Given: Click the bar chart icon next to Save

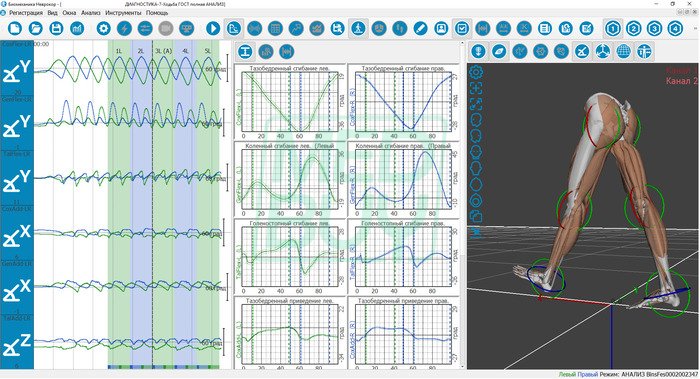Looking at the screenshot, I should (x=77, y=29).
